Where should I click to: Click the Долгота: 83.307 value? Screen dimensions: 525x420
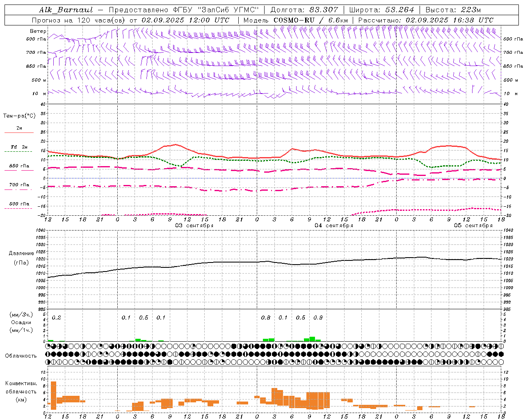point(304,10)
